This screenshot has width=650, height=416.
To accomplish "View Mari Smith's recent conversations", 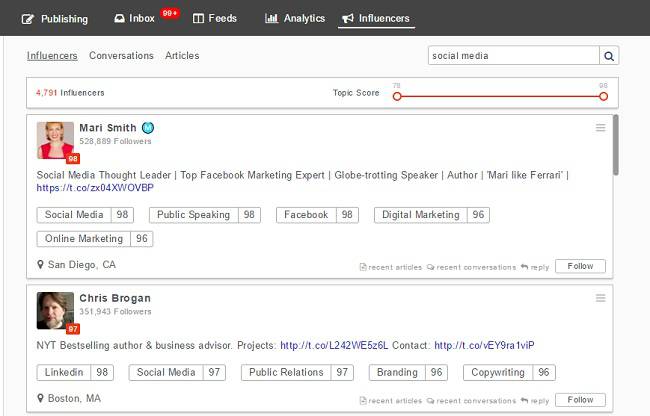I will pos(471,267).
